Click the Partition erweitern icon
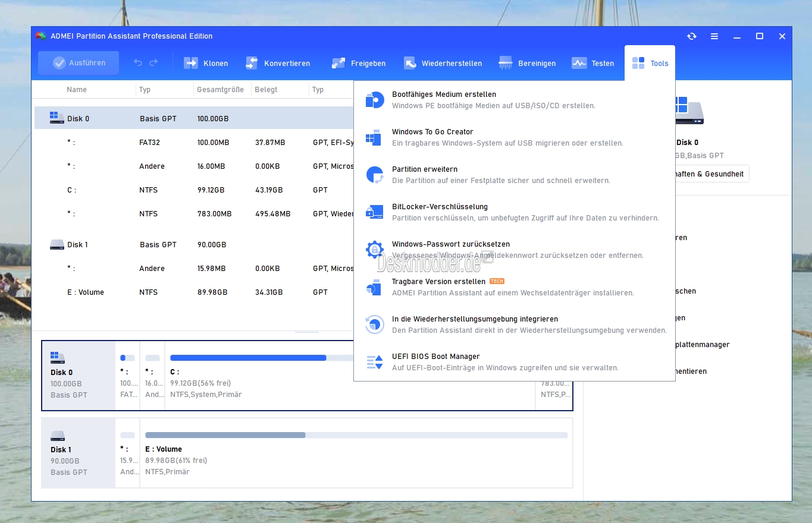812x523 pixels. pos(374,175)
